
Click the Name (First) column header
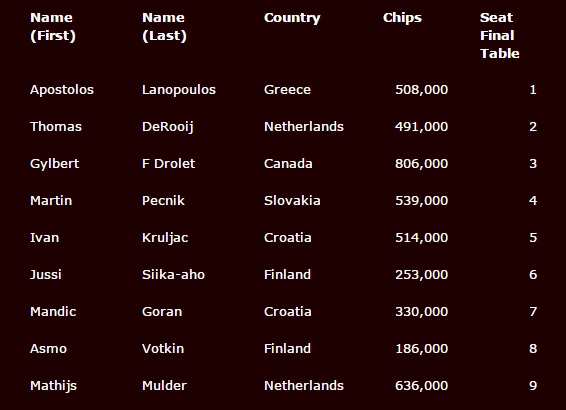click(x=53, y=27)
